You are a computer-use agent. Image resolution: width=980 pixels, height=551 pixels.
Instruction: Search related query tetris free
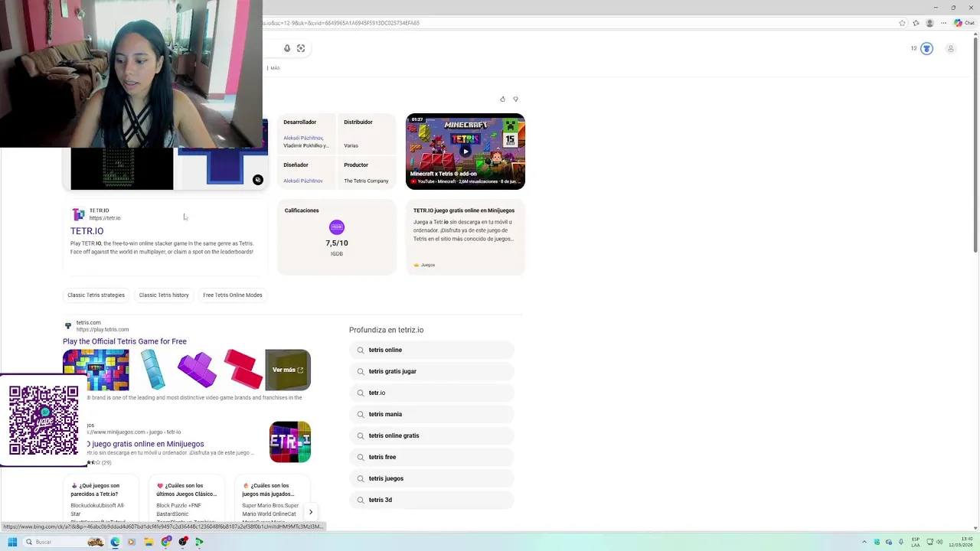[x=431, y=457]
